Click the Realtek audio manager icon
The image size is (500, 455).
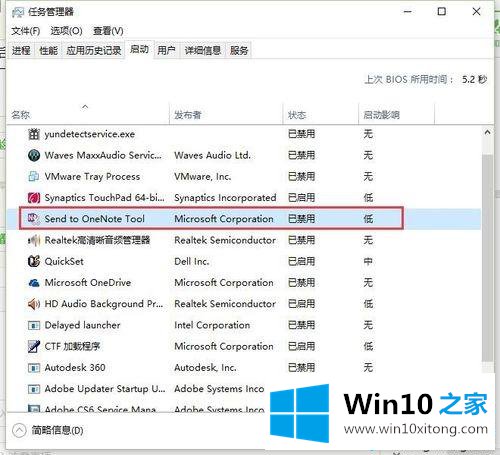(34, 240)
